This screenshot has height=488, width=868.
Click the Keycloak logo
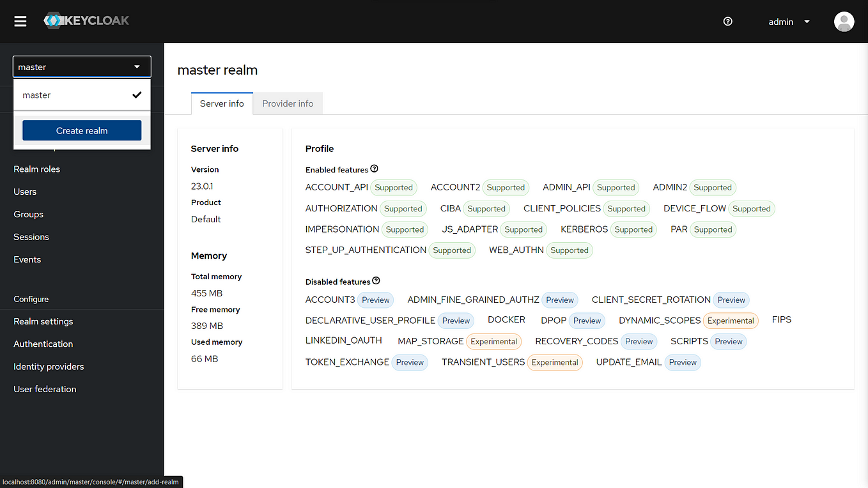[x=86, y=20]
